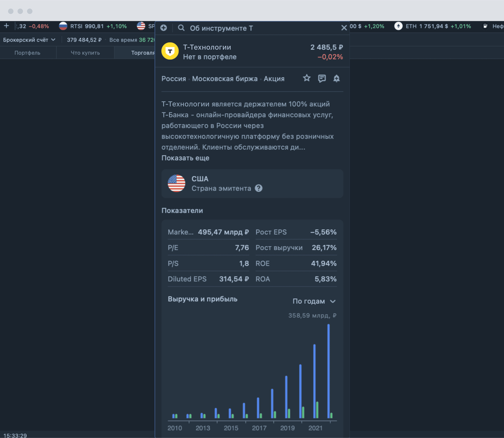Click the ROA value 5,83%
The width and height of the screenshot is (504, 438).
coord(325,279)
